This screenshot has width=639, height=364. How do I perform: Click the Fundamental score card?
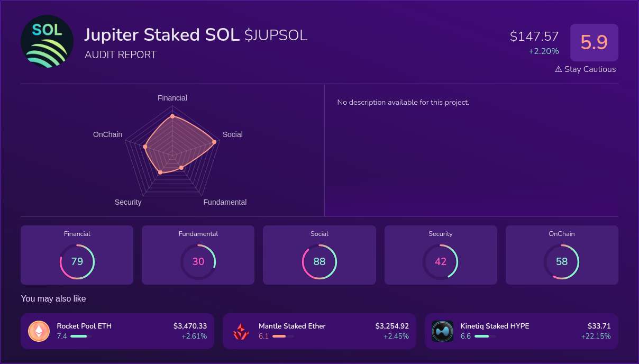tap(198, 254)
